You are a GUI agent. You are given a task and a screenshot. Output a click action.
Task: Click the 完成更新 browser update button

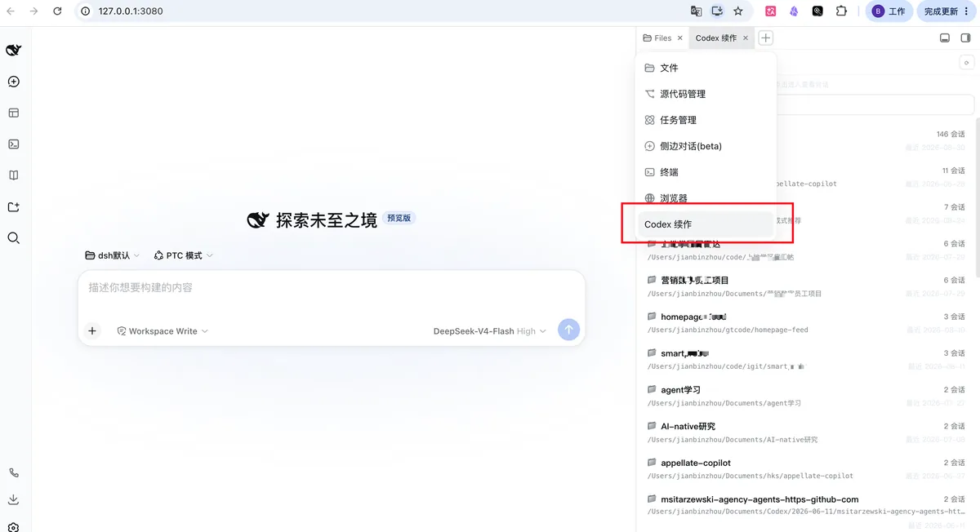[x=947, y=11]
